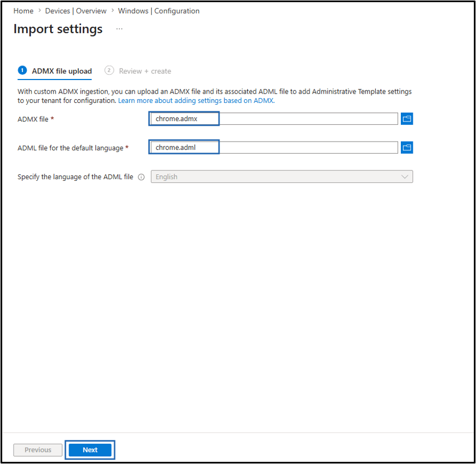
Task: Click the Previous button
Action: click(38, 450)
